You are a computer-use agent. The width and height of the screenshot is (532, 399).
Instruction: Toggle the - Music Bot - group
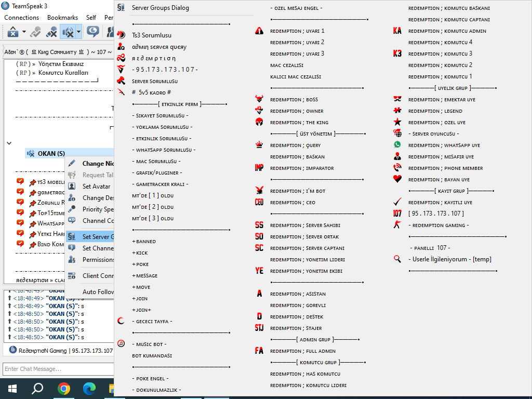point(149,344)
